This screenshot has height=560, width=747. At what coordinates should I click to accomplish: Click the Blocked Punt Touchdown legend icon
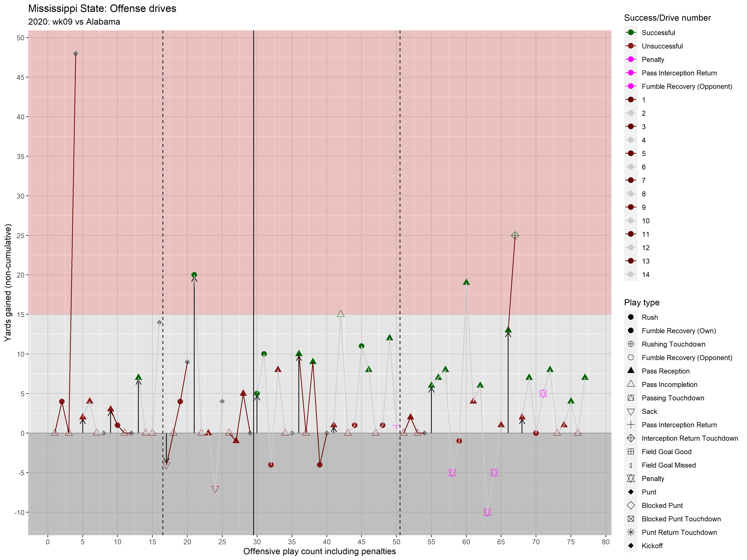[x=630, y=519]
